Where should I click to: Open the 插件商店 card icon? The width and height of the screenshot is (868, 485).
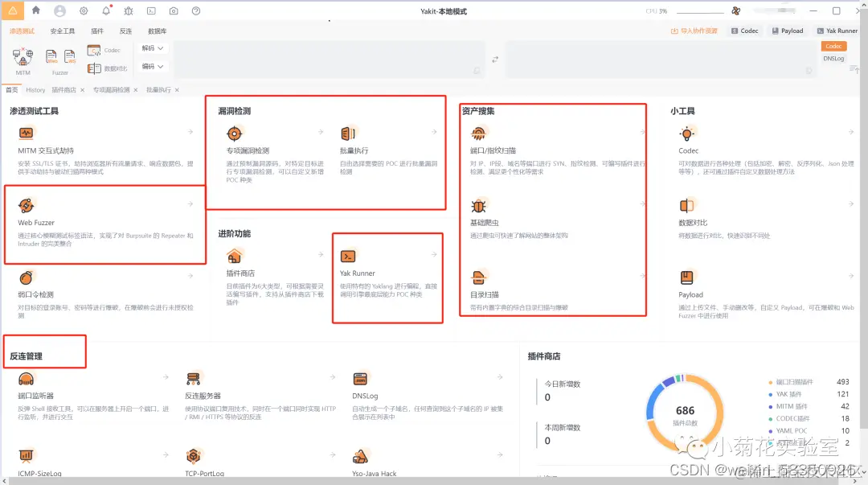coord(235,256)
